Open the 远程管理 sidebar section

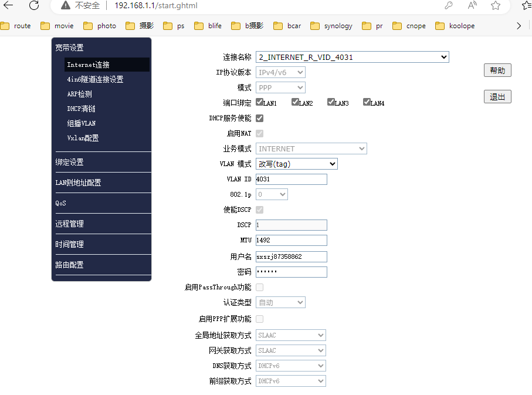(x=70, y=224)
